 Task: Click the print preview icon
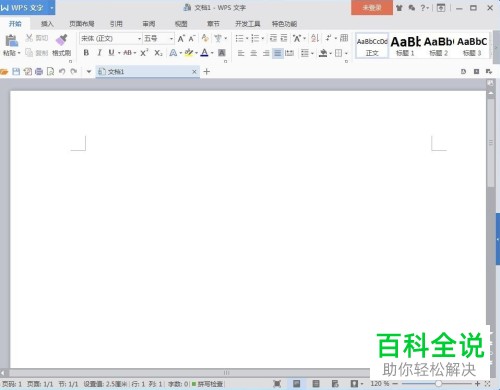tap(50, 71)
